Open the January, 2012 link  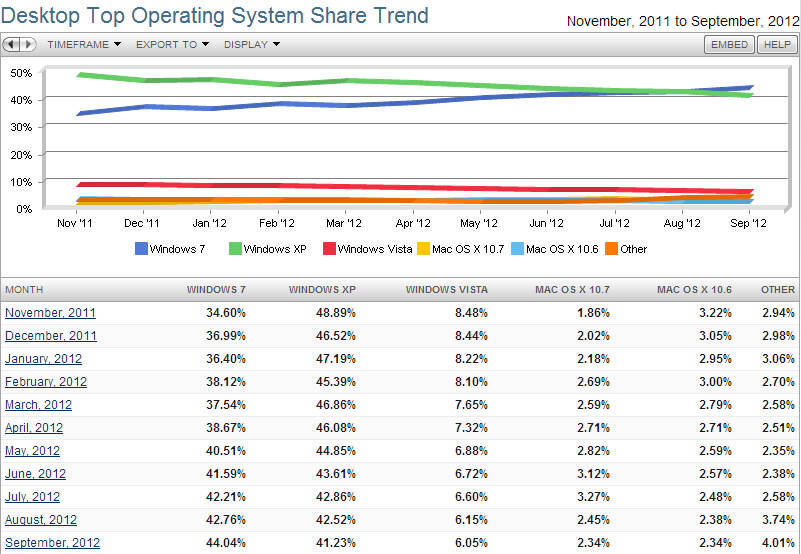click(43, 359)
